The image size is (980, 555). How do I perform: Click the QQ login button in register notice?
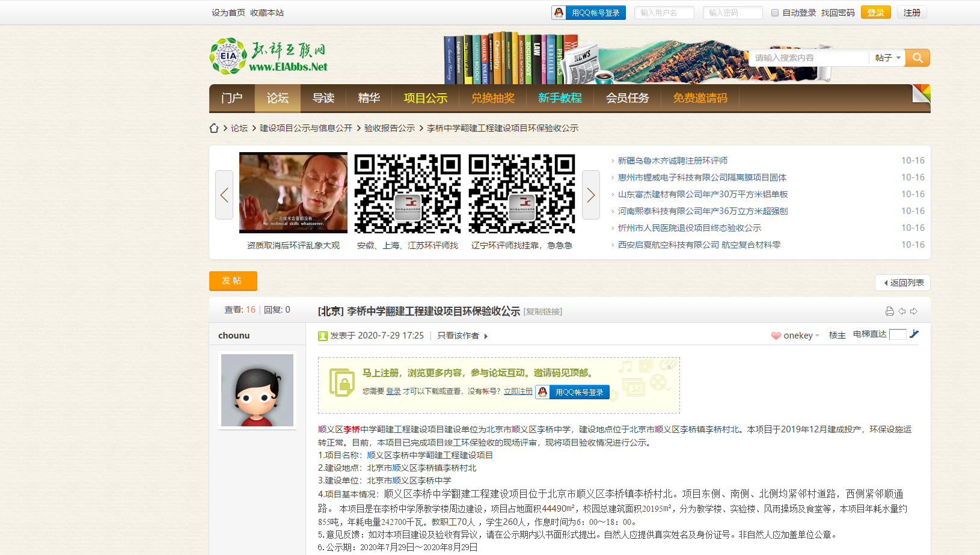point(572,392)
